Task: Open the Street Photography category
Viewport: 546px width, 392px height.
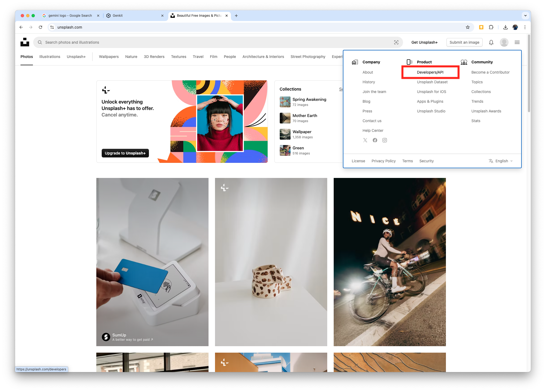Action: pos(308,57)
